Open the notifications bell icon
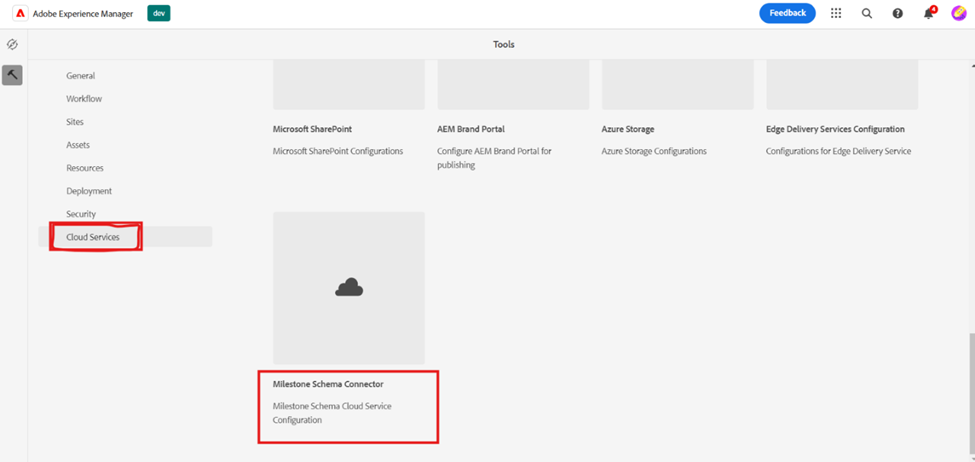Image resolution: width=975 pixels, height=462 pixels. click(x=929, y=13)
